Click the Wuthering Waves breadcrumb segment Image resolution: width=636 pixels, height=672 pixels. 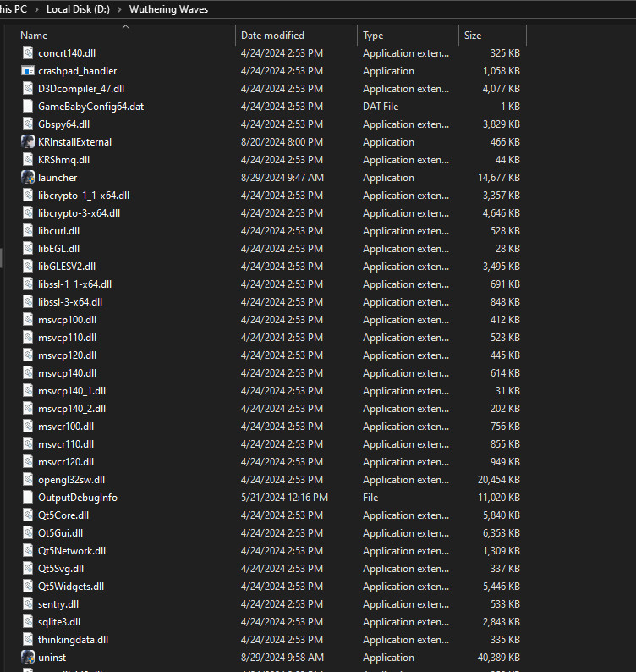pyautogui.click(x=168, y=9)
